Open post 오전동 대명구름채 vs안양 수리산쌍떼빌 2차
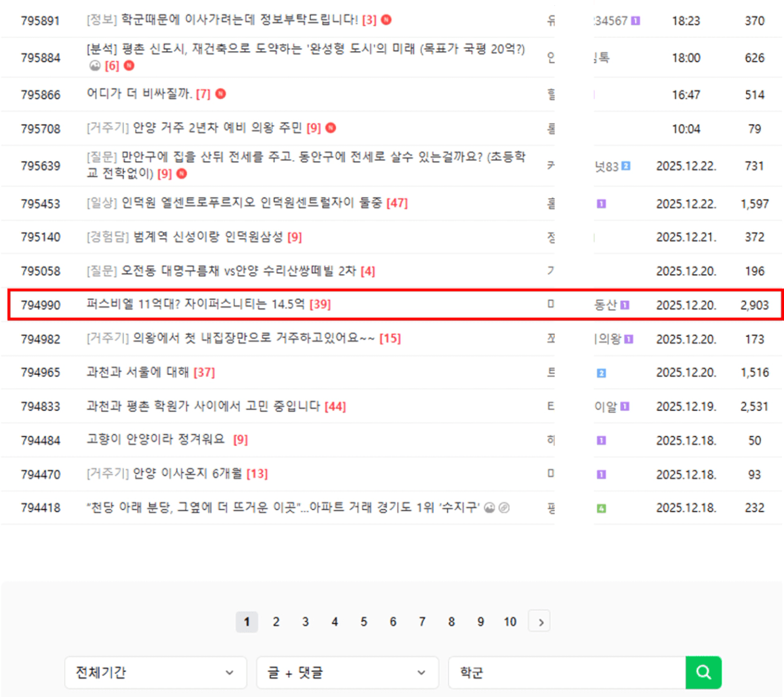Image resolution: width=784 pixels, height=697 pixels. point(239,271)
